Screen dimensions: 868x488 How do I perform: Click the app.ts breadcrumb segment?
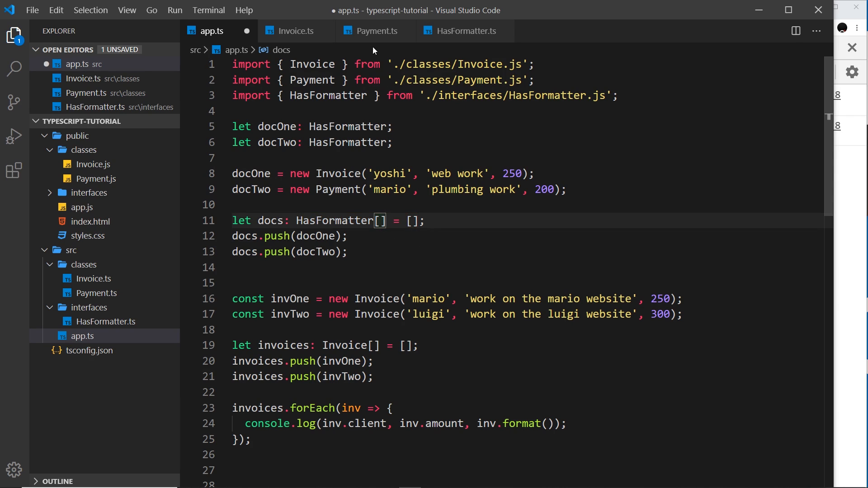click(x=236, y=50)
